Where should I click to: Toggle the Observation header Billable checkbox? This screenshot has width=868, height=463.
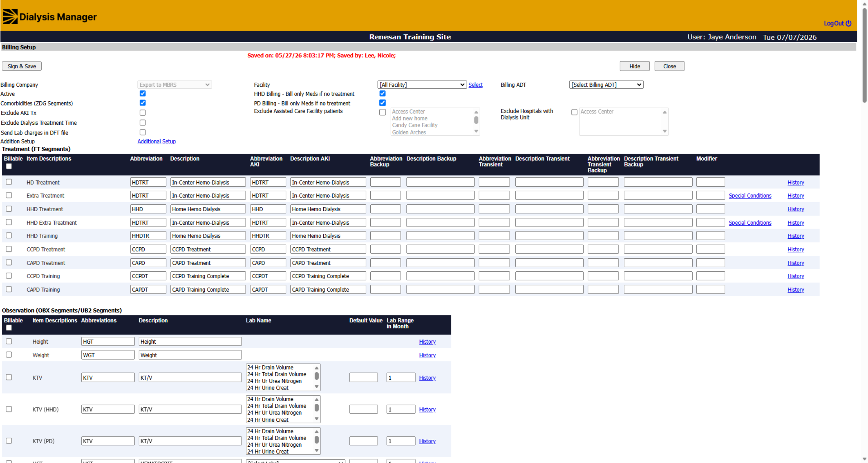click(x=9, y=328)
